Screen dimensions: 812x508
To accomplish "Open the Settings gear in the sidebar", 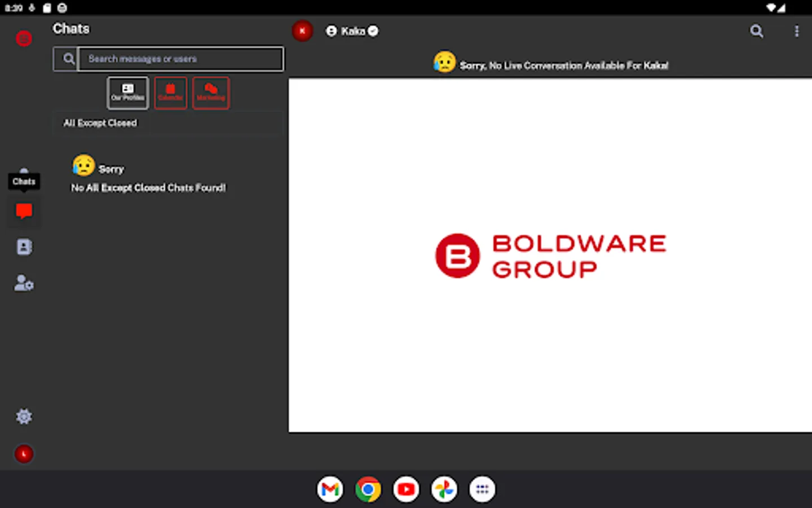I will (x=24, y=417).
